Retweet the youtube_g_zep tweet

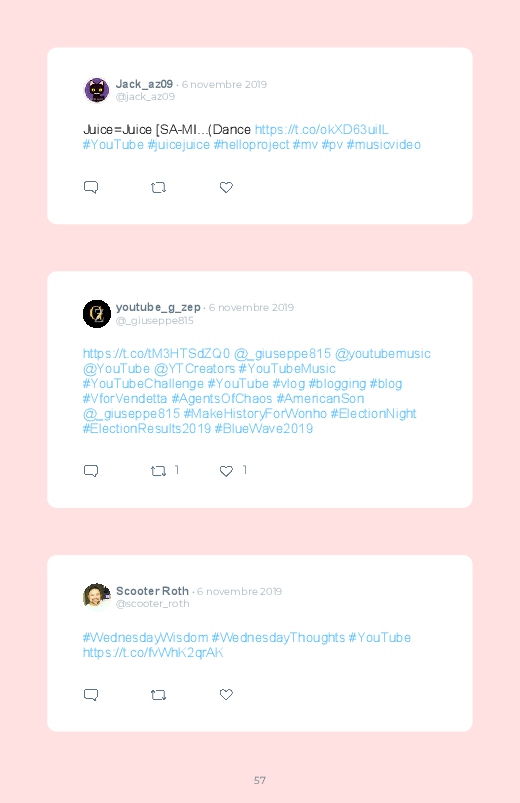(x=158, y=471)
